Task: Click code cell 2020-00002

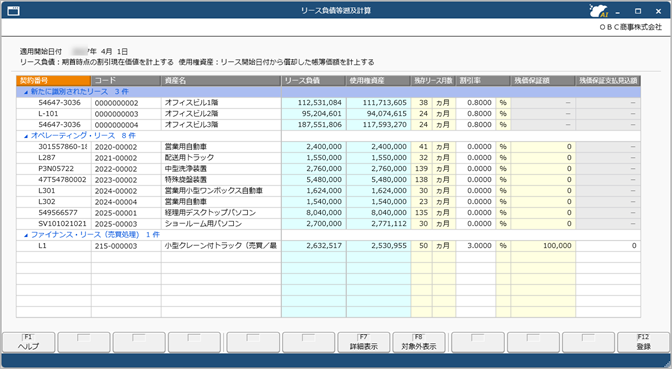Action: (x=126, y=147)
